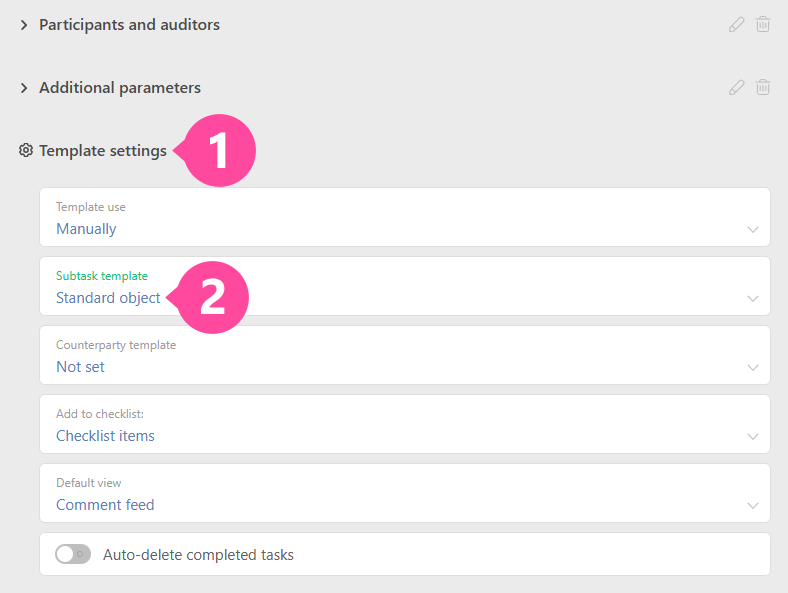This screenshot has width=788, height=593.
Task: Click the pencil icon for Participants and auditors
Action: [x=737, y=25]
